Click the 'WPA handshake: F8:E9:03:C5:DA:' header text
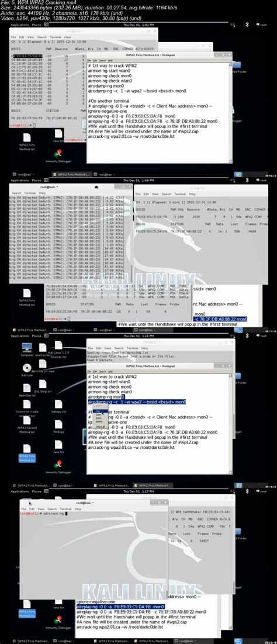 coord(203,512)
